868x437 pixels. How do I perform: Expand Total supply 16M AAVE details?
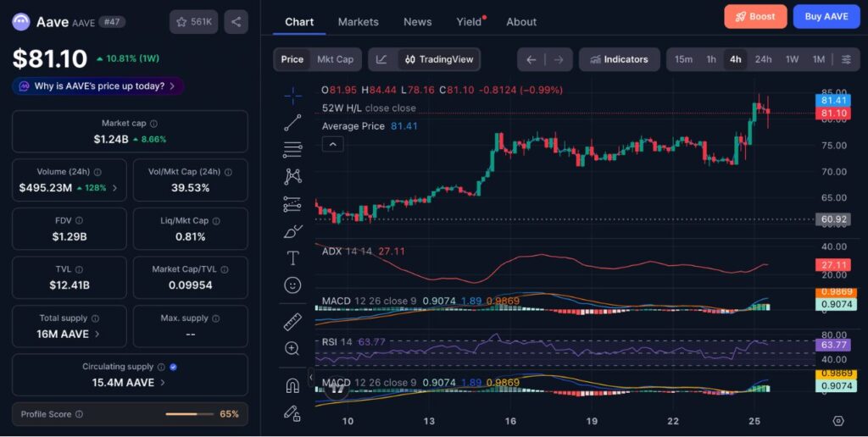pyautogui.click(x=97, y=335)
